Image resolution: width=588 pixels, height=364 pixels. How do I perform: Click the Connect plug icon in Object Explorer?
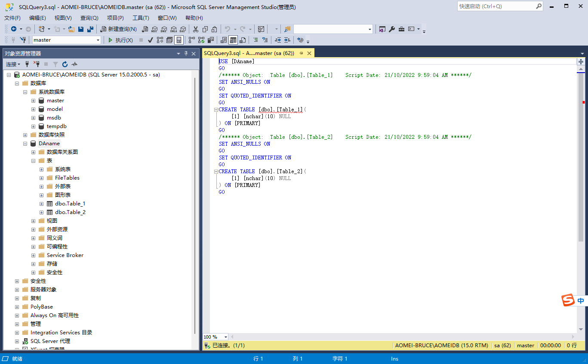coord(27,64)
